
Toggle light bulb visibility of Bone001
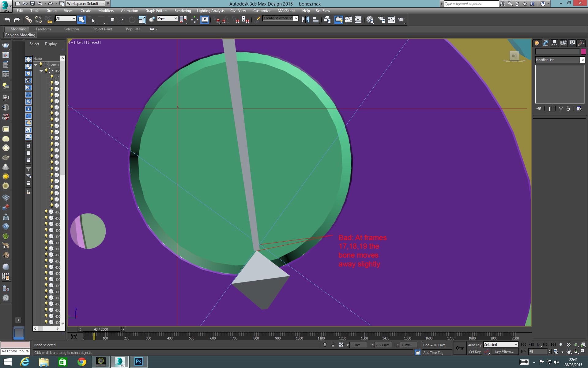click(40, 65)
